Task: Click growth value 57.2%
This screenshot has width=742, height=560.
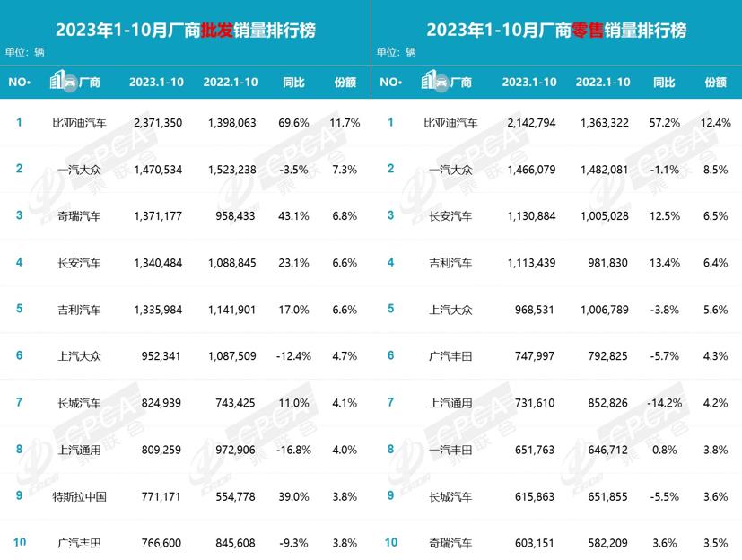Action: 665,123
